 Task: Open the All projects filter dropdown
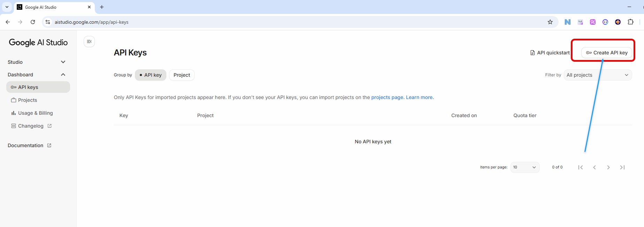click(x=597, y=75)
